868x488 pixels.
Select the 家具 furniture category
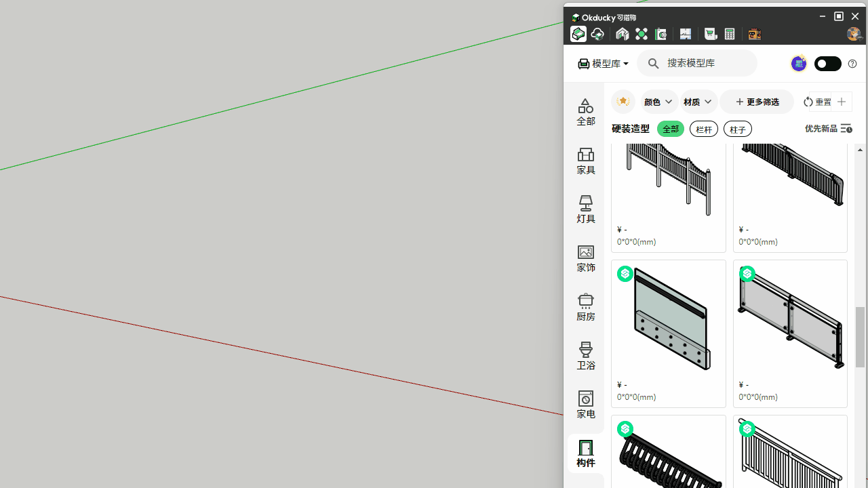[586, 161]
